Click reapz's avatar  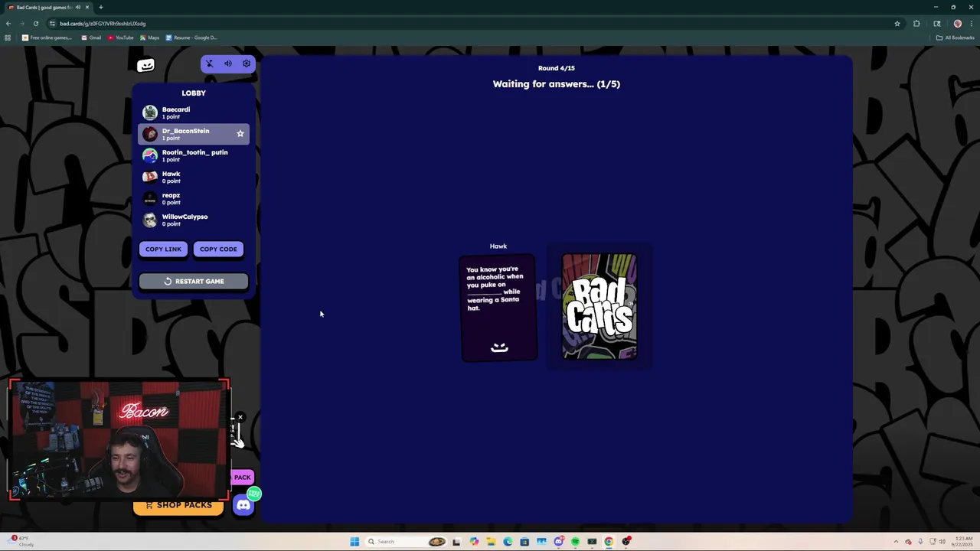coord(150,198)
